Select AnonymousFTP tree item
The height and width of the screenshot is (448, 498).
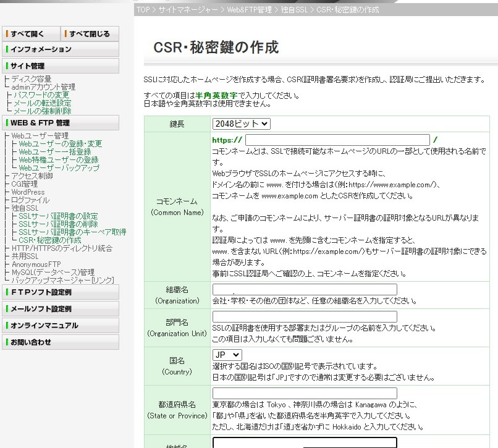click(36, 264)
